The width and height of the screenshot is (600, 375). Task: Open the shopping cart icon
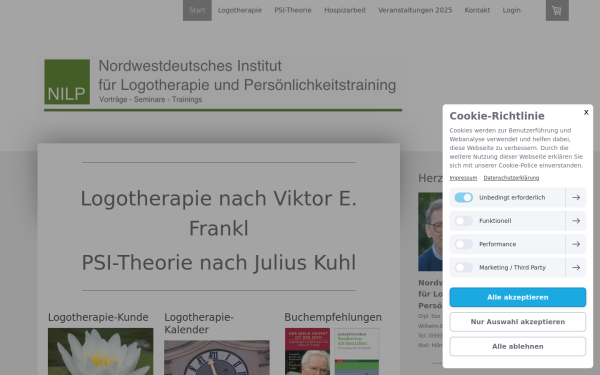[557, 10]
